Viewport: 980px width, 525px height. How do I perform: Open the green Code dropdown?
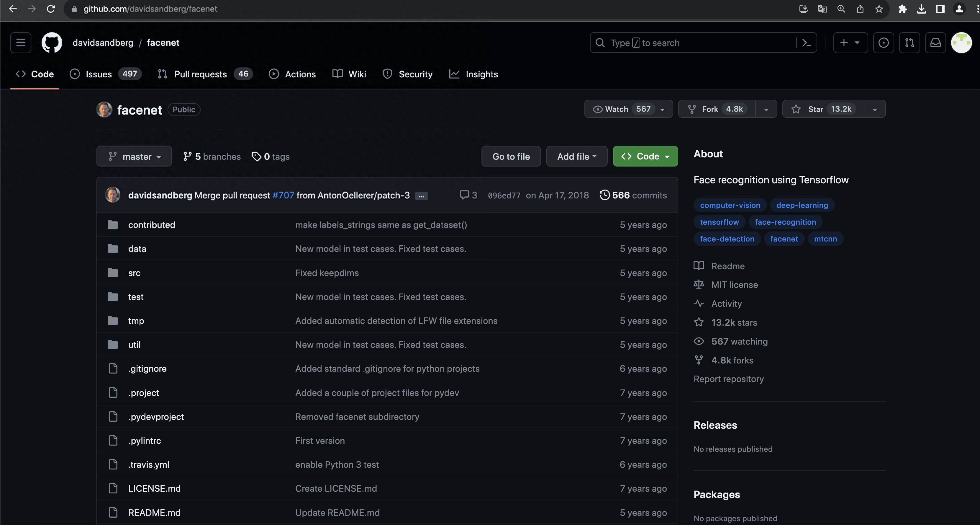645,156
